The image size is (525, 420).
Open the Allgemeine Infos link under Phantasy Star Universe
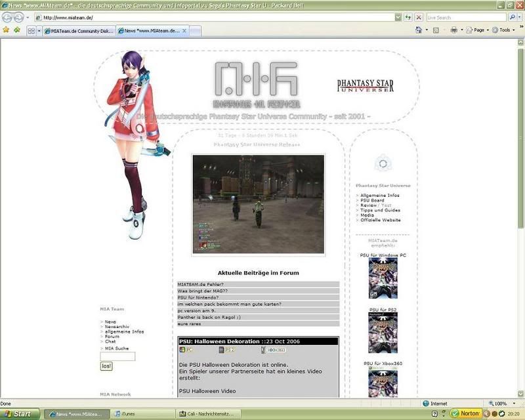pos(380,196)
